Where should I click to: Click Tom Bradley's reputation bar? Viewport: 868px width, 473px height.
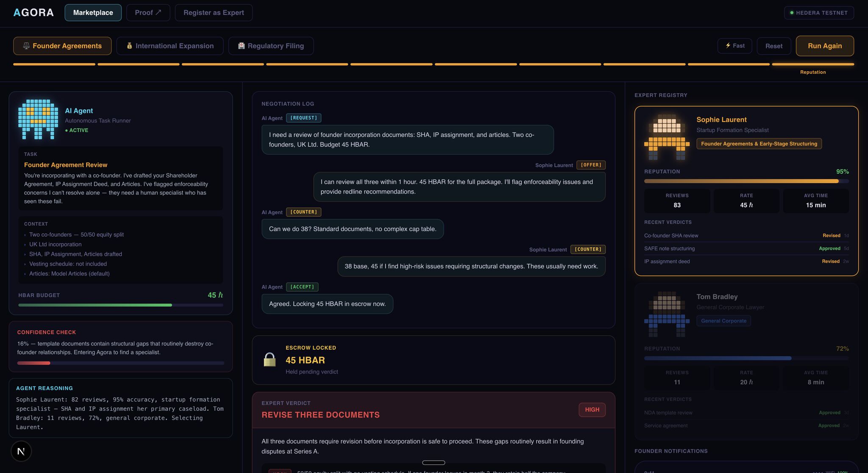[x=746, y=358]
